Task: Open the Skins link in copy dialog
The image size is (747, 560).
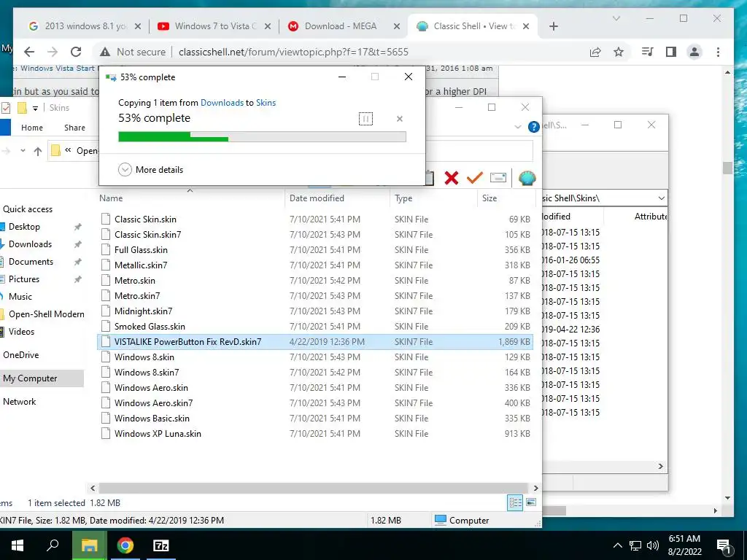Action: (266, 102)
